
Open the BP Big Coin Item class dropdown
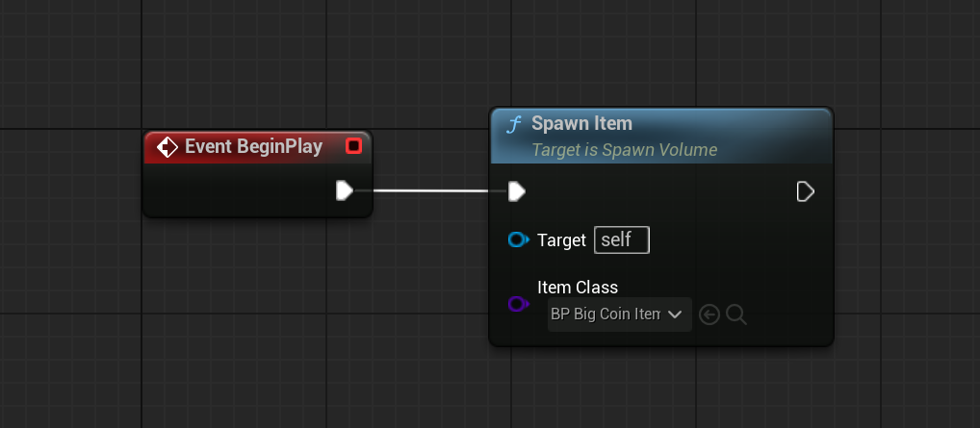[x=620, y=315]
